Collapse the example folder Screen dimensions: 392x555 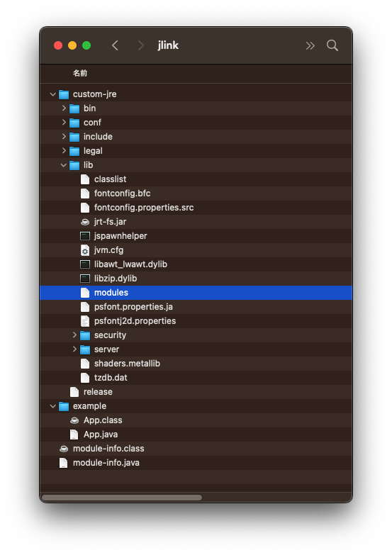52,406
